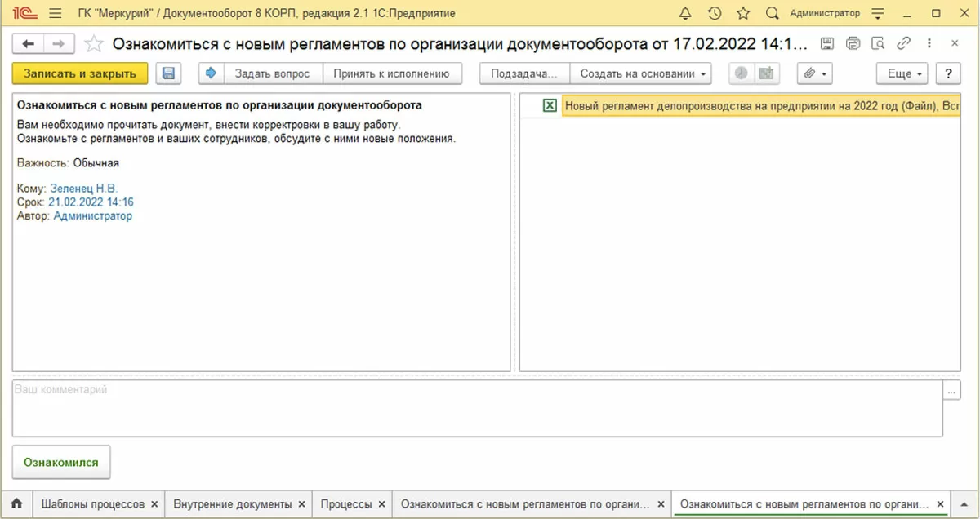Open the global search magnifier

click(x=772, y=13)
